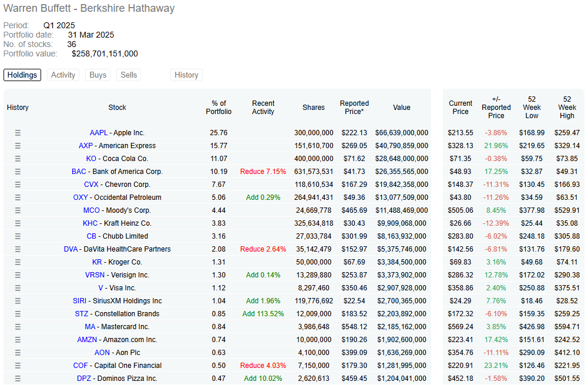
Task: Click history icon next to Kroger Co.
Action: coord(18,262)
